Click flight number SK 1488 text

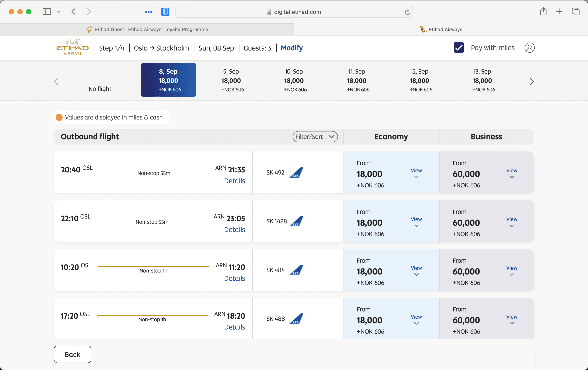[277, 221]
